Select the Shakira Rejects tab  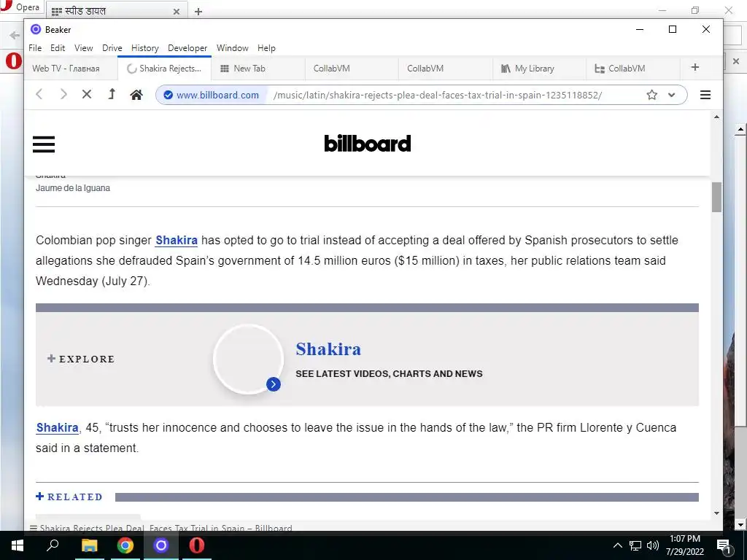tap(164, 68)
